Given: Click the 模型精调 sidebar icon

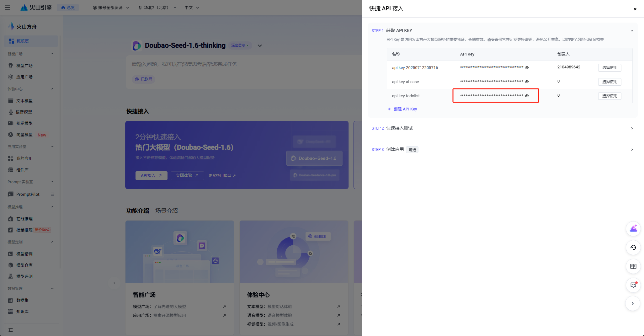Looking at the screenshot, I should [11, 254].
